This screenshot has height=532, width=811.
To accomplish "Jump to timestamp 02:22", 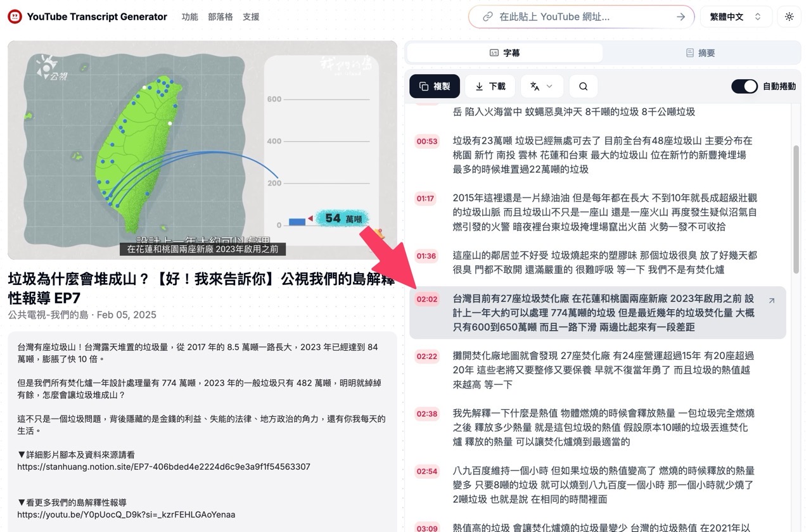I will tap(427, 357).
